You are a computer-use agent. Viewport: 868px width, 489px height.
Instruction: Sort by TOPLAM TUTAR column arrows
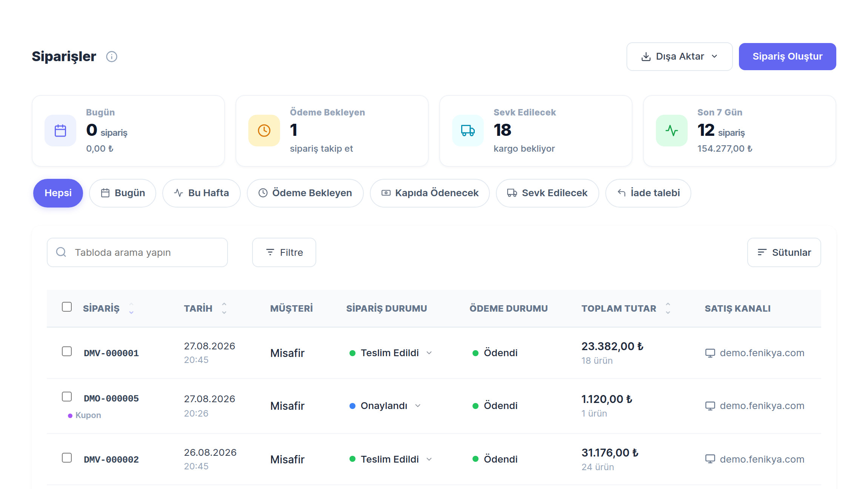point(668,308)
